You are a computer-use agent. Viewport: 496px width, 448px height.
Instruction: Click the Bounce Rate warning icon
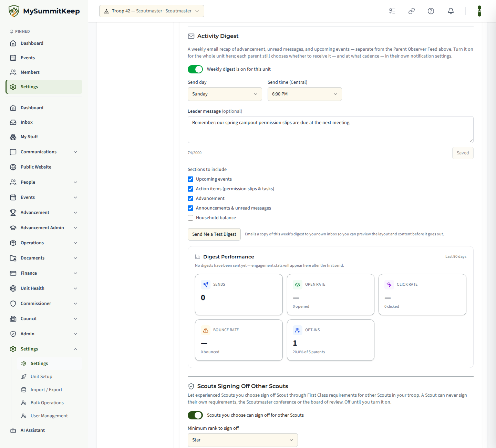[x=206, y=330]
